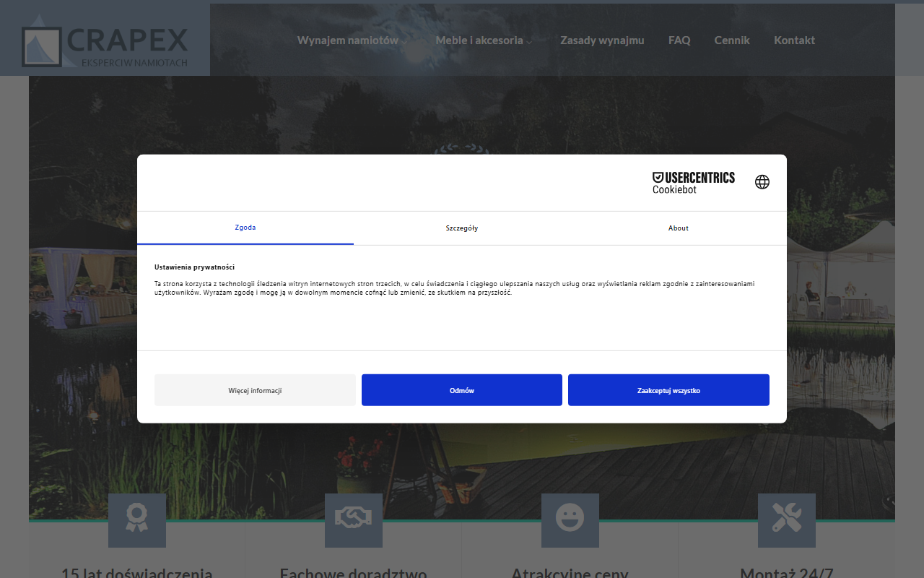924x578 pixels.
Task: Click the 15 lat doświadczenia heading
Action: (x=137, y=572)
